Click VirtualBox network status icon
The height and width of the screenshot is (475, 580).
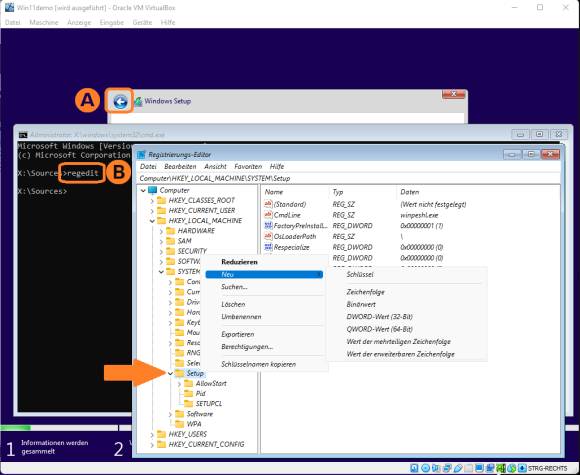pyautogui.click(x=447, y=468)
